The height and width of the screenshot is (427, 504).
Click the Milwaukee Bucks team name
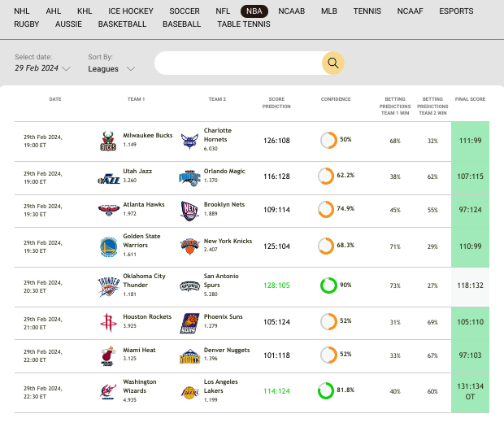(148, 135)
